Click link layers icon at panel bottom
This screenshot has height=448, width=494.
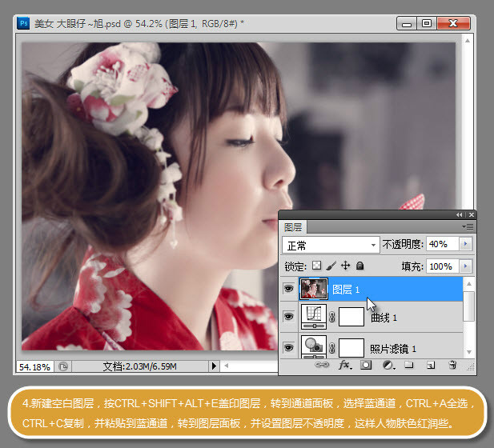pyautogui.click(x=322, y=365)
